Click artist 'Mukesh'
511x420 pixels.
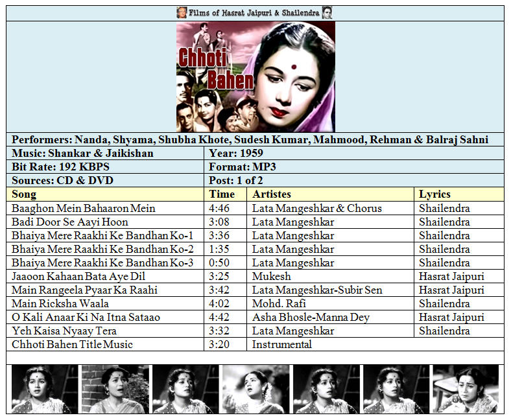point(272,276)
